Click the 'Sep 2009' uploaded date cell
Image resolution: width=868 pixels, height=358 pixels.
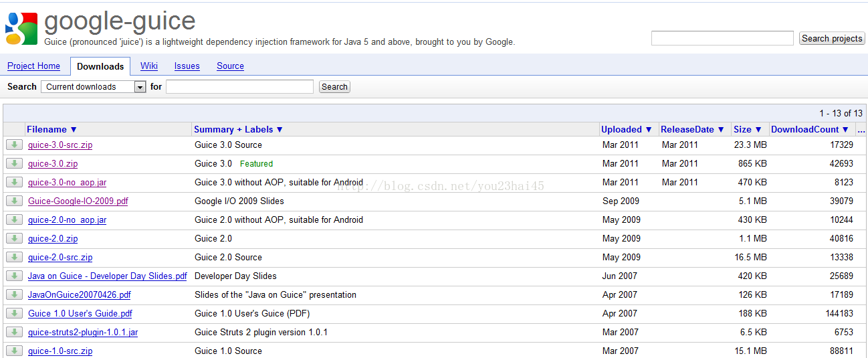point(621,201)
